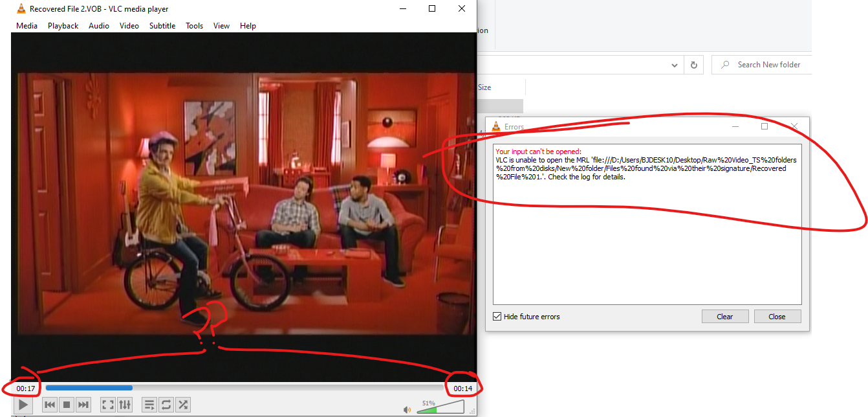
Task: Jump to the previous media item
Action: (50, 405)
